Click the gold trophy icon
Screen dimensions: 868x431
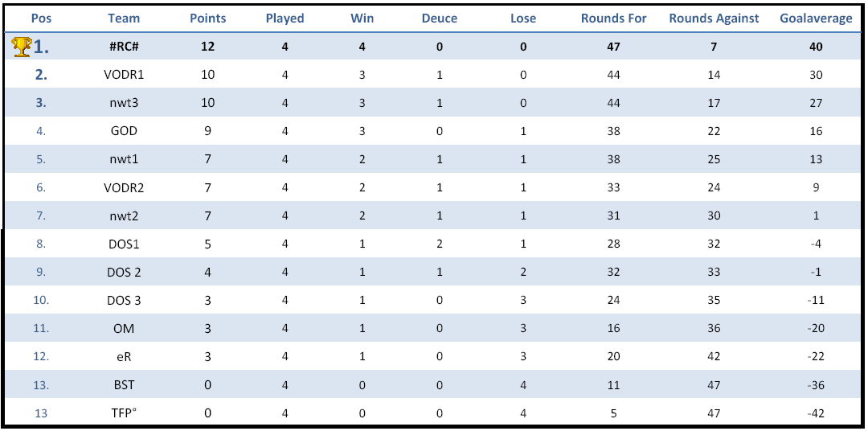coord(22,47)
